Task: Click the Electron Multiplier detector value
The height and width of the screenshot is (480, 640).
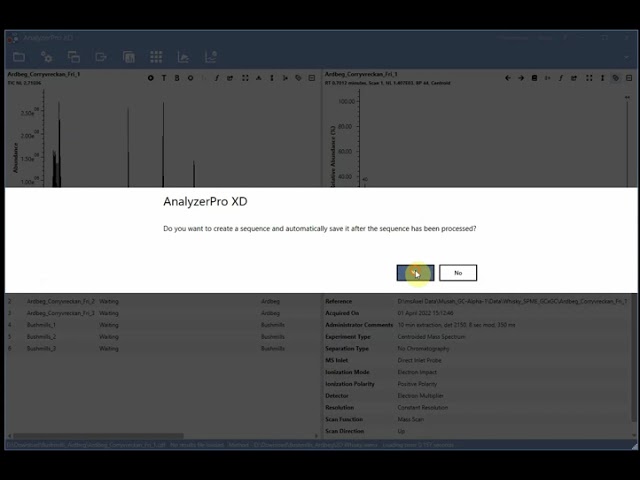Action: tap(420, 396)
